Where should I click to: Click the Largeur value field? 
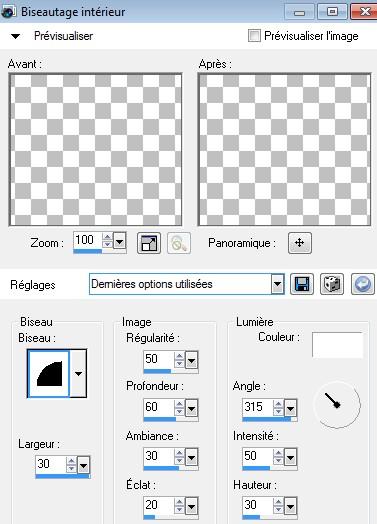coord(50,464)
